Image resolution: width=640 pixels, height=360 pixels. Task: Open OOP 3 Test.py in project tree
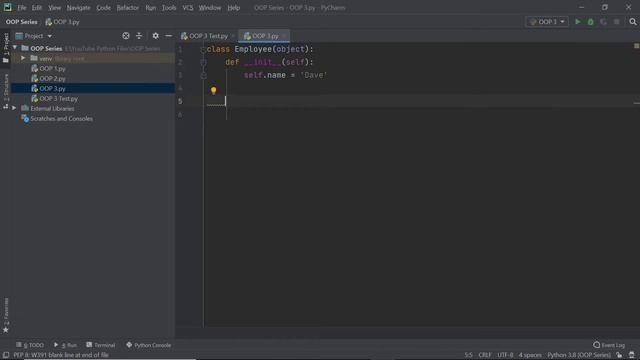coord(58,98)
